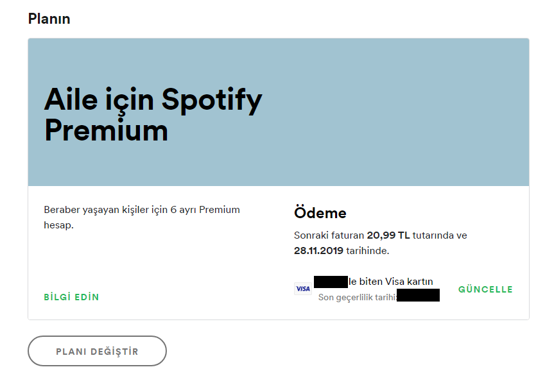Screen dimensions: 554x392
Task: Click the Ödeme heading
Action: [320, 213]
